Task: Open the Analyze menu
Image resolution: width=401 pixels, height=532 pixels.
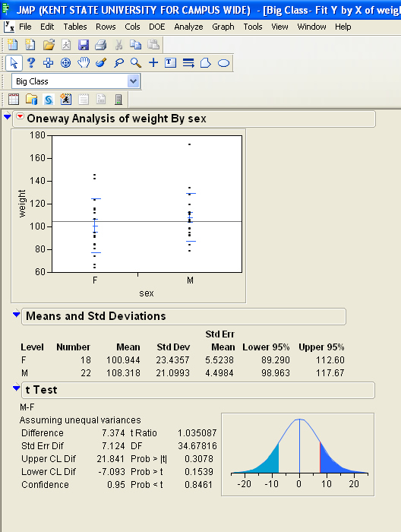Action: (188, 27)
